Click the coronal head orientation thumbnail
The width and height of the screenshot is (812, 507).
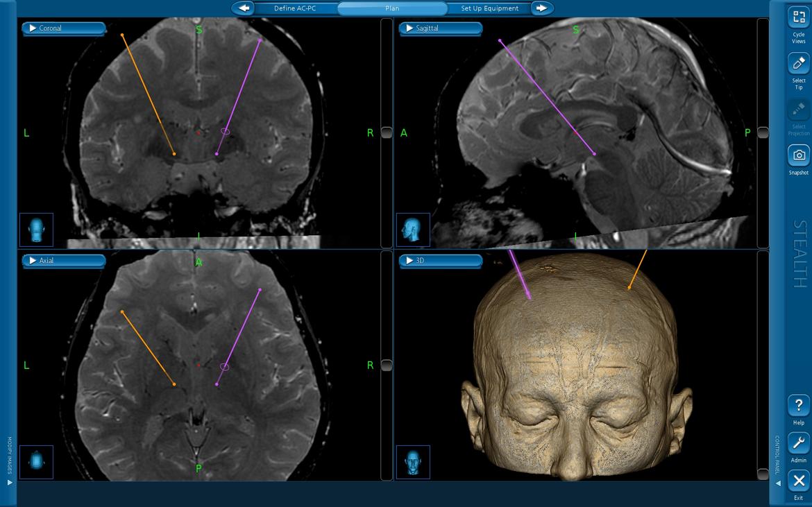(36, 230)
